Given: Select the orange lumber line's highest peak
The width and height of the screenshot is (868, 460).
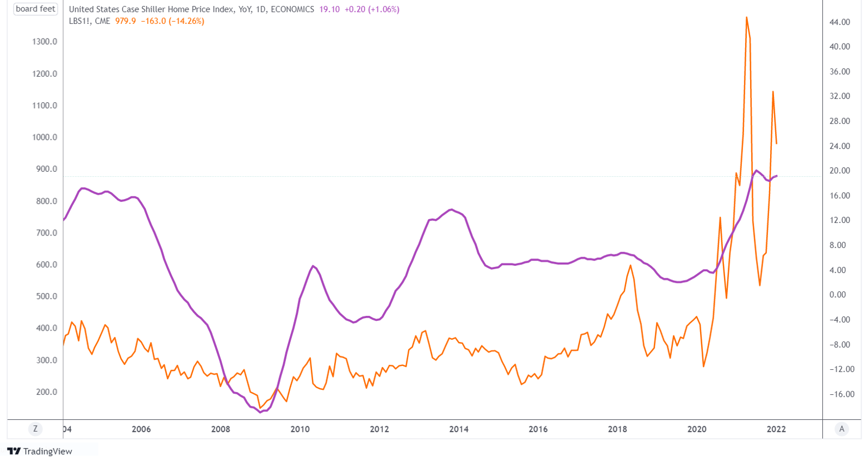Looking at the screenshot, I should click(747, 17).
